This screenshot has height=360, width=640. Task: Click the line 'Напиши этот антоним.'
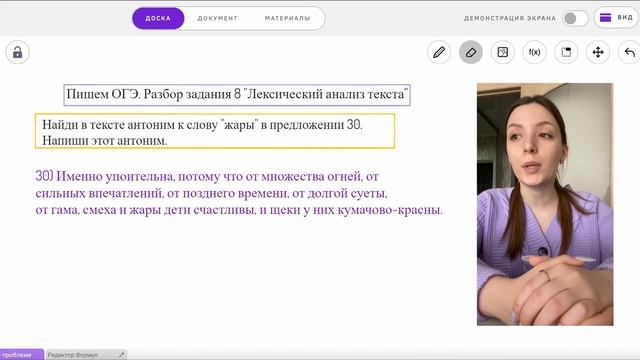coord(105,141)
